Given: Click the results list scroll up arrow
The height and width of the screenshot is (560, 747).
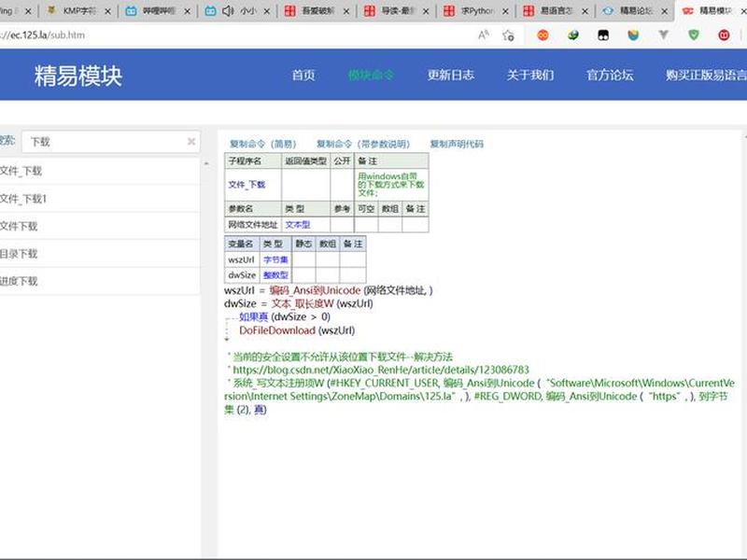Looking at the screenshot, I should point(206,163).
